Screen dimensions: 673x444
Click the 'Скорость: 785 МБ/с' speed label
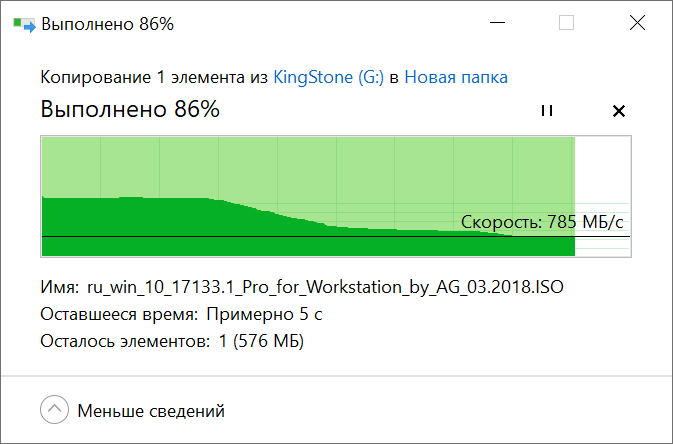pyautogui.click(x=544, y=222)
